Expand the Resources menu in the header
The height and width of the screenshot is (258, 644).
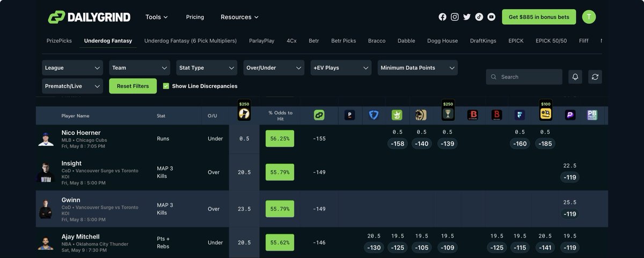(239, 17)
